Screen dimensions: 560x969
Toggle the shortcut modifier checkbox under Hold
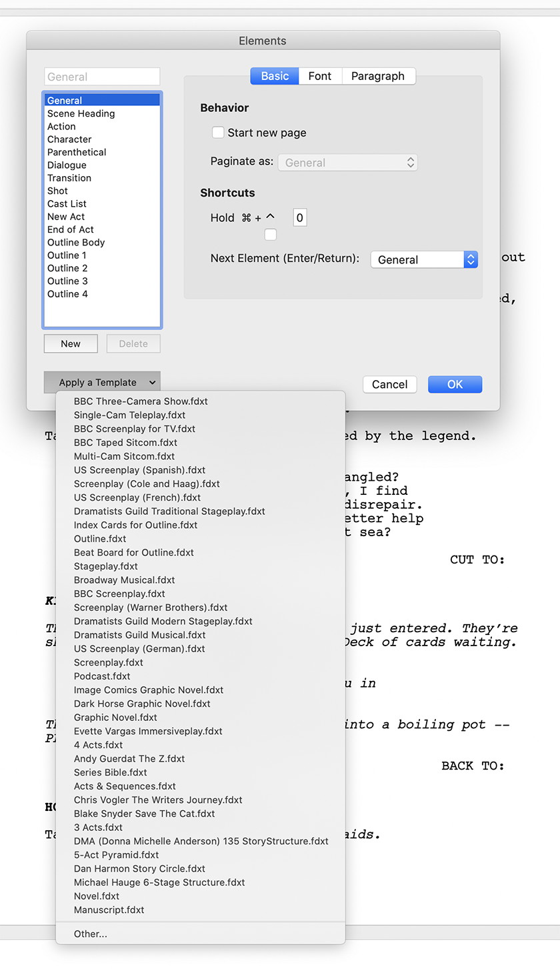coord(270,234)
